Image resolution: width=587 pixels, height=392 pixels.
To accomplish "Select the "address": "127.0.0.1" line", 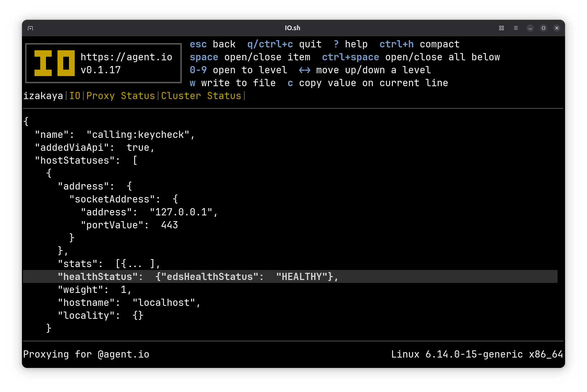I will tap(149, 212).
